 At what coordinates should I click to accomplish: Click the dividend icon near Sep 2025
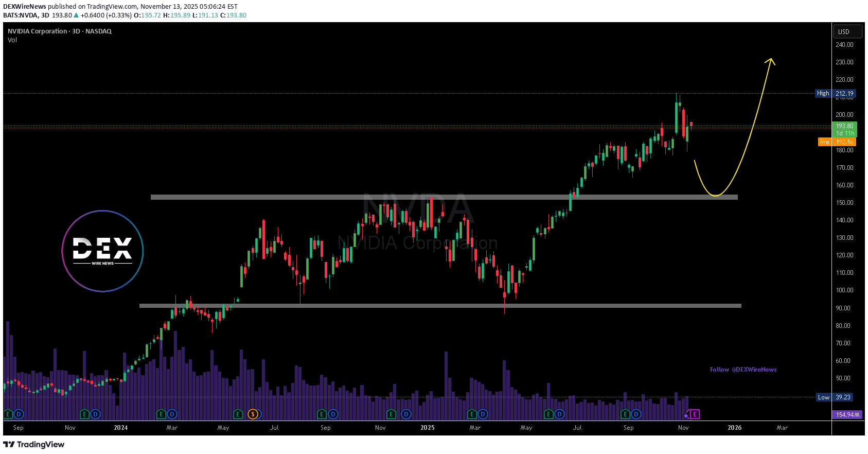point(636,414)
